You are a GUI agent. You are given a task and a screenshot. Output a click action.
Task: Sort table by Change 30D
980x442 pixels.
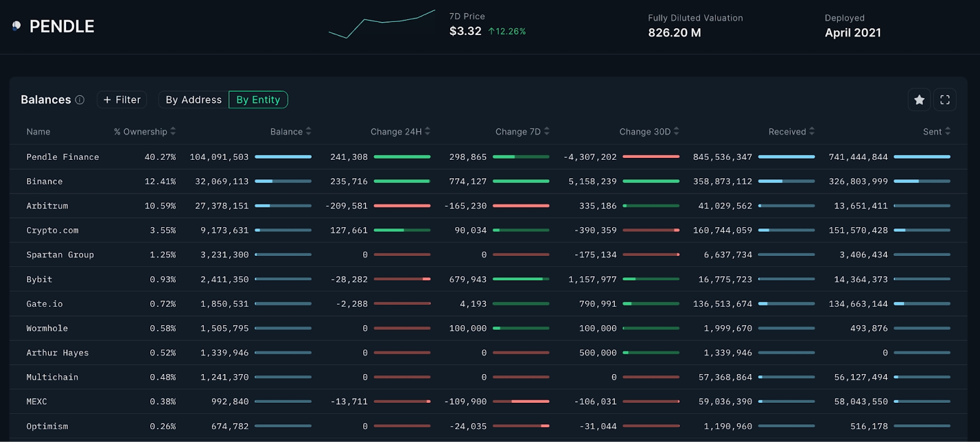(677, 132)
